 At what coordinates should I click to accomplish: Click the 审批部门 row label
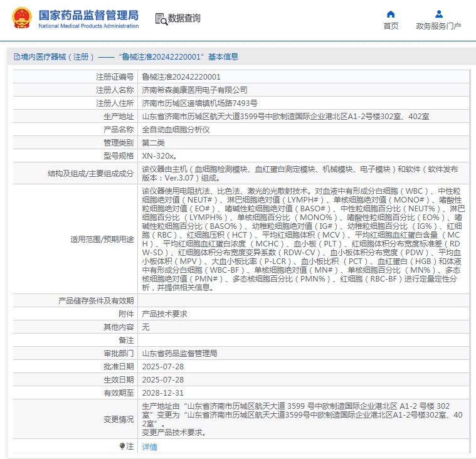pyautogui.click(x=119, y=354)
